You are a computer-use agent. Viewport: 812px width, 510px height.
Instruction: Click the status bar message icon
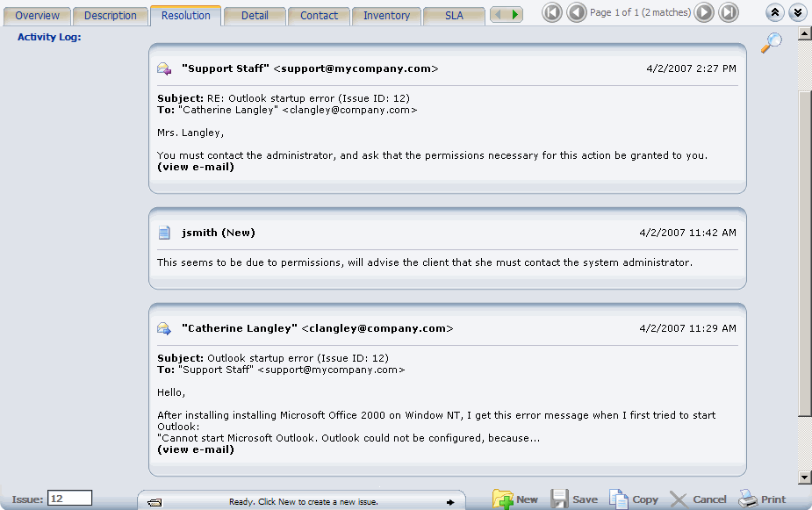[x=154, y=502]
